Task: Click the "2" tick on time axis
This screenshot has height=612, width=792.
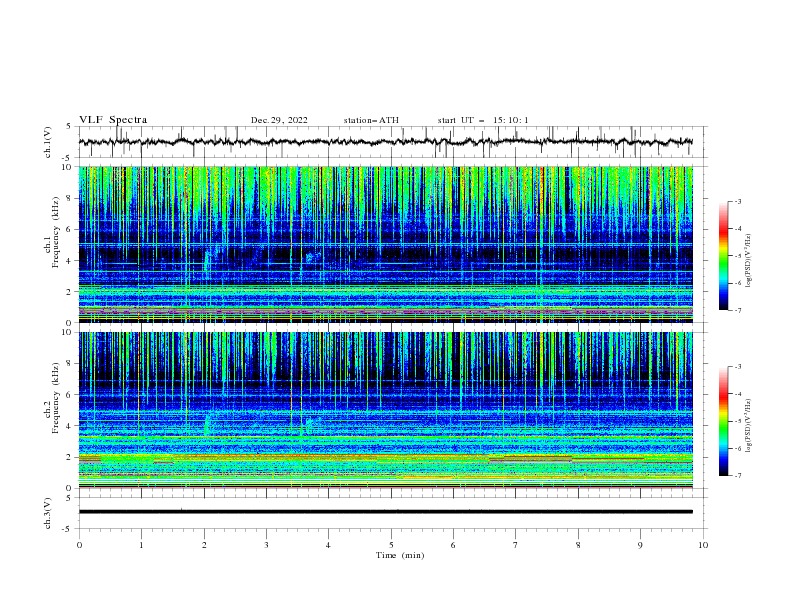Action: pos(204,545)
